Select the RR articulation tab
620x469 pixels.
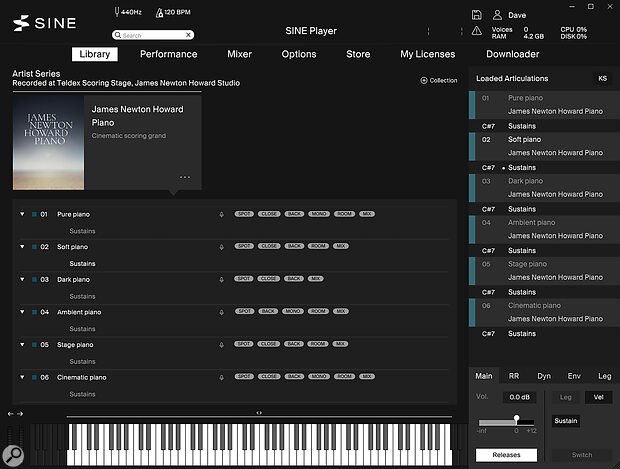[514, 376]
